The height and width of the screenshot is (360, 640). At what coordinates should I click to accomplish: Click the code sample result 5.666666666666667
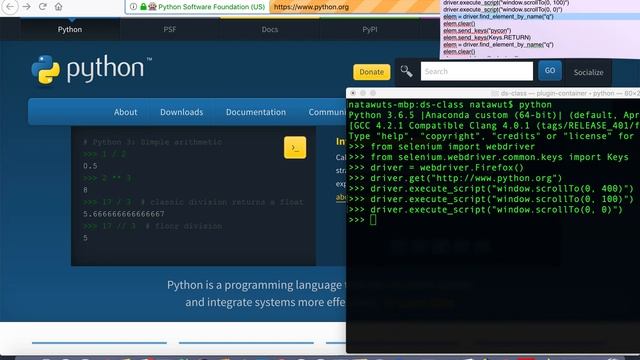click(x=124, y=214)
